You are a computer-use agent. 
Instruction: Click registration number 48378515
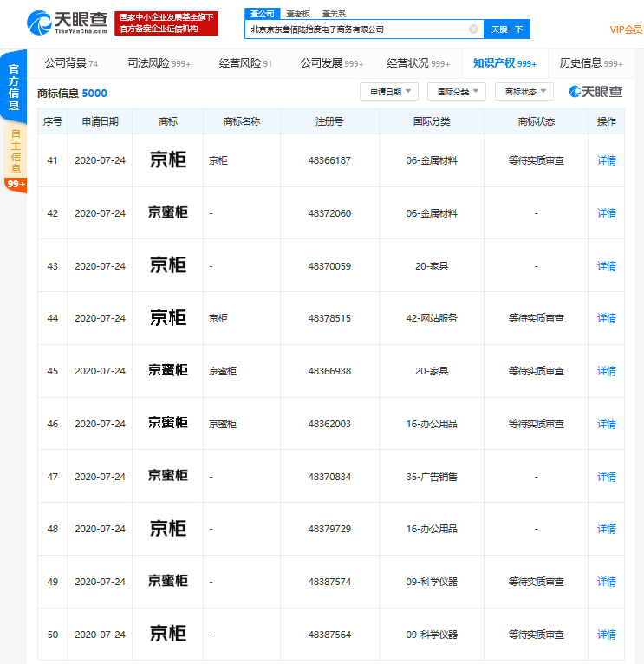329,318
